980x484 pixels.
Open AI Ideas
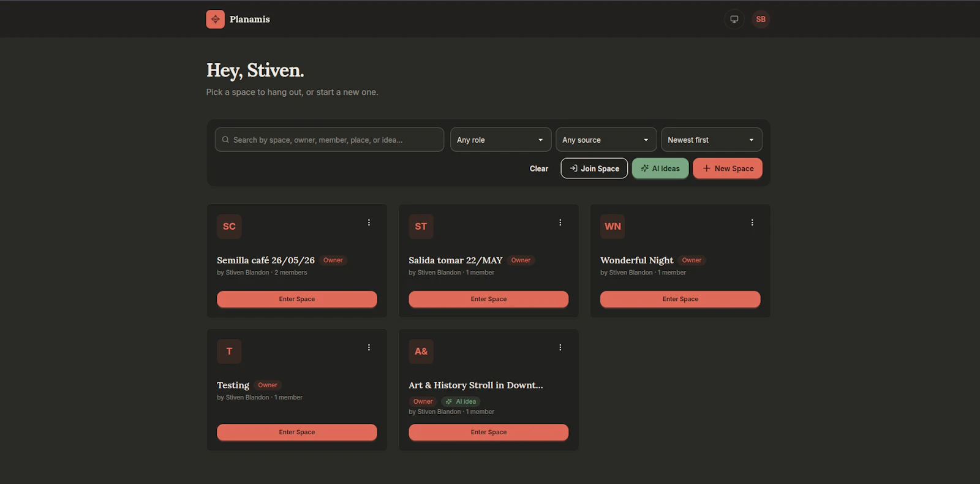tap(660, 168)
